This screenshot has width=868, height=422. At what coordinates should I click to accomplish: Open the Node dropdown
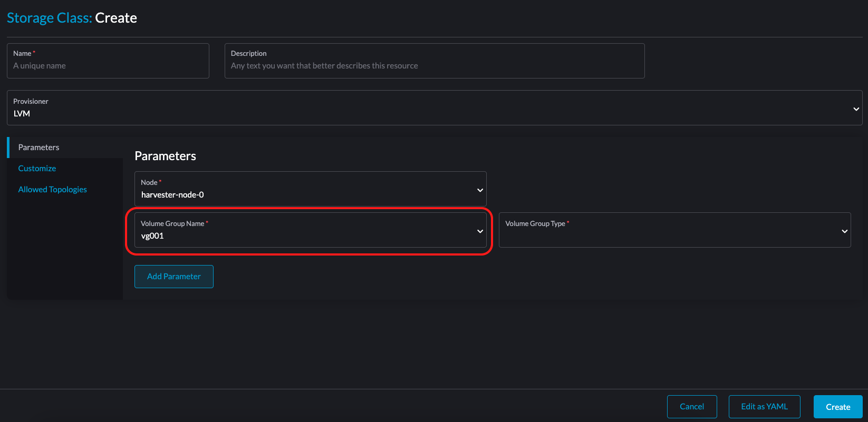click(310, 189)
